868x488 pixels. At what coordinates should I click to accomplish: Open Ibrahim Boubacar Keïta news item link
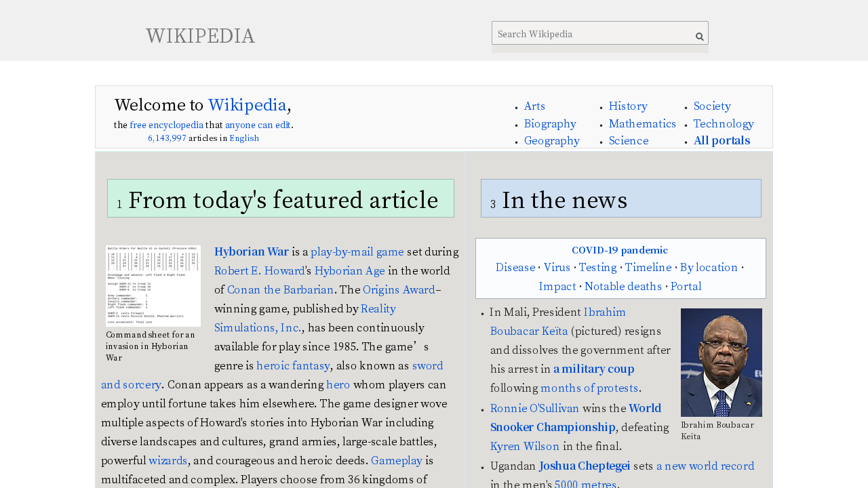[x=558, y=322]
